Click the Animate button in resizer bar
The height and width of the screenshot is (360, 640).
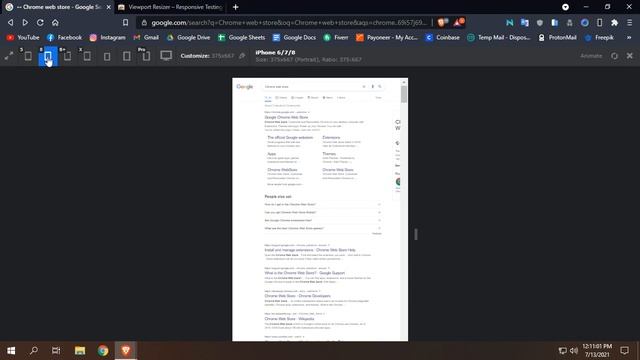591,56
